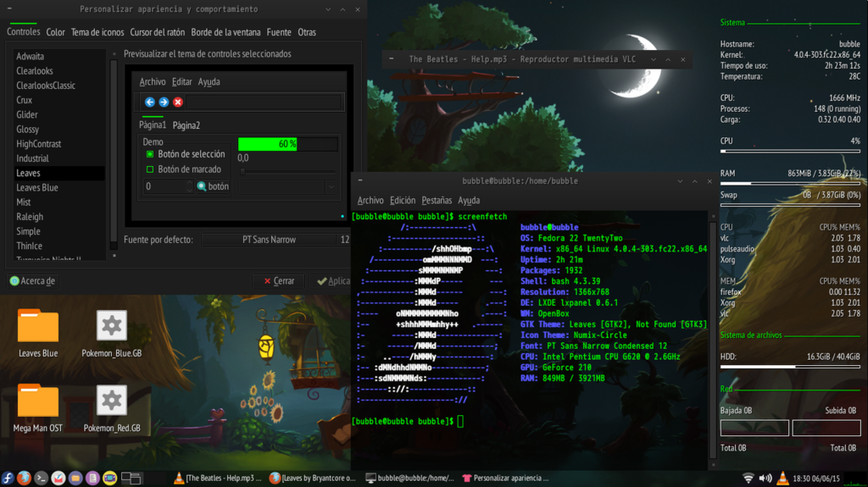The width and height of the screenshot is (868, 487).
Task: Open the Archivo menu in the terminal
Action: pyautogui.click(x=370, y=201)
